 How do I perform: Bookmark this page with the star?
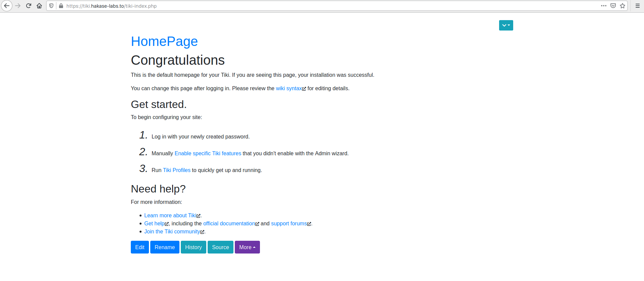click(x=623, y=6)
